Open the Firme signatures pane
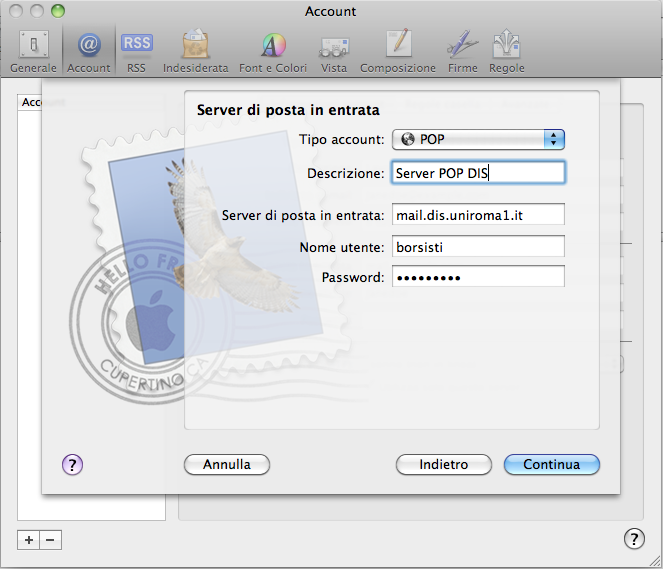This screenshot has height=569, width=663. [462, 50]
